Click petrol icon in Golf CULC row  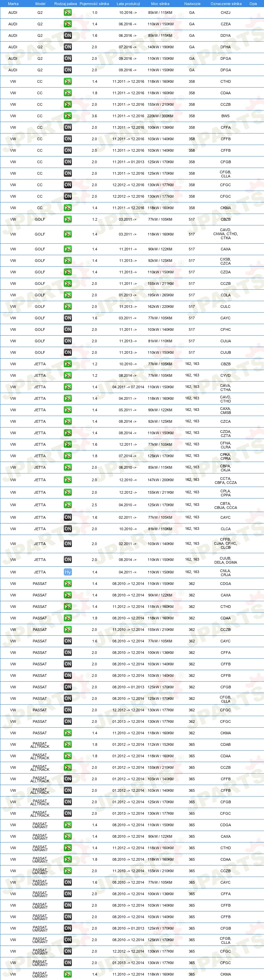click(68, 306)
